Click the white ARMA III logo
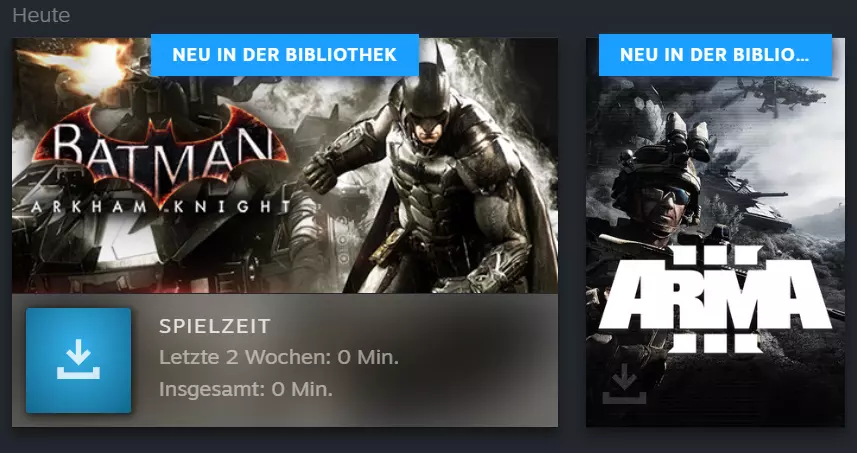857x453 pixels. coord(715,298)
